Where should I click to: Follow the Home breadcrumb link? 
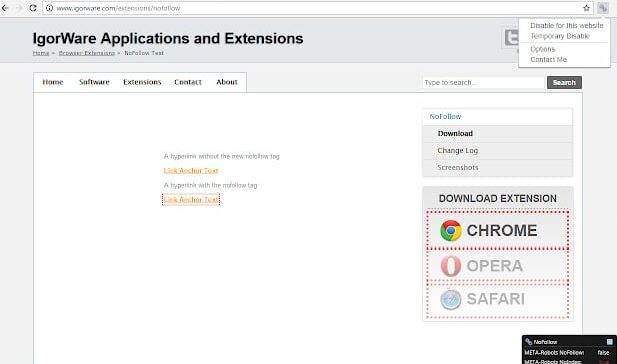[41, 53]
